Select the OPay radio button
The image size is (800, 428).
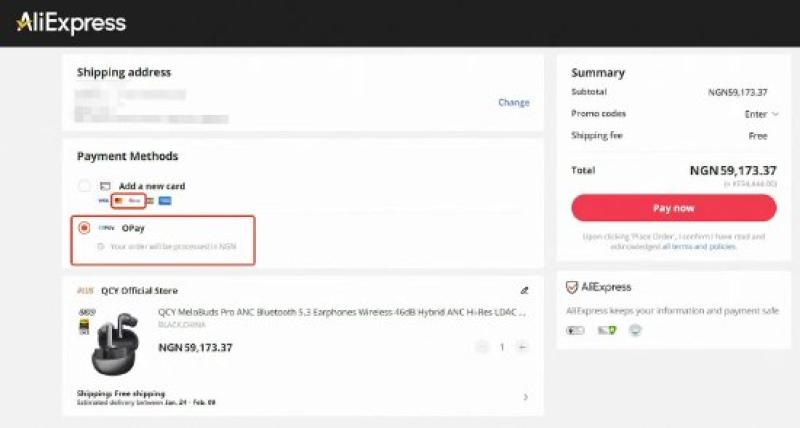click(x=84, y=228)
